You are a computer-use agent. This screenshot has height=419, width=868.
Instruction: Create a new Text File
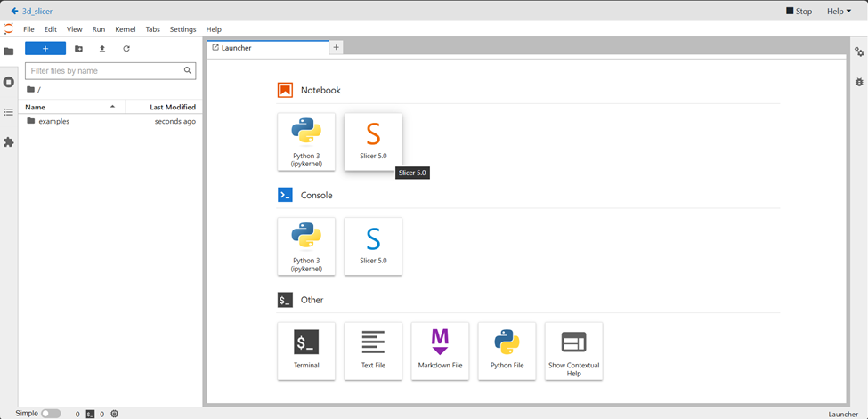(373, 351)
